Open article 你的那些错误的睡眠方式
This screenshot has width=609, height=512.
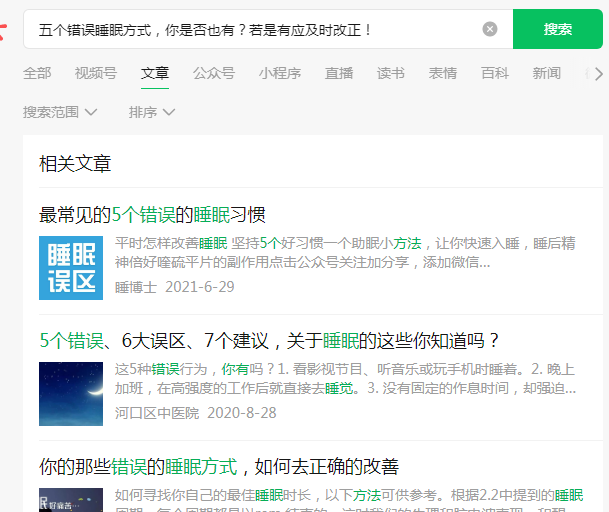(219, 467)
